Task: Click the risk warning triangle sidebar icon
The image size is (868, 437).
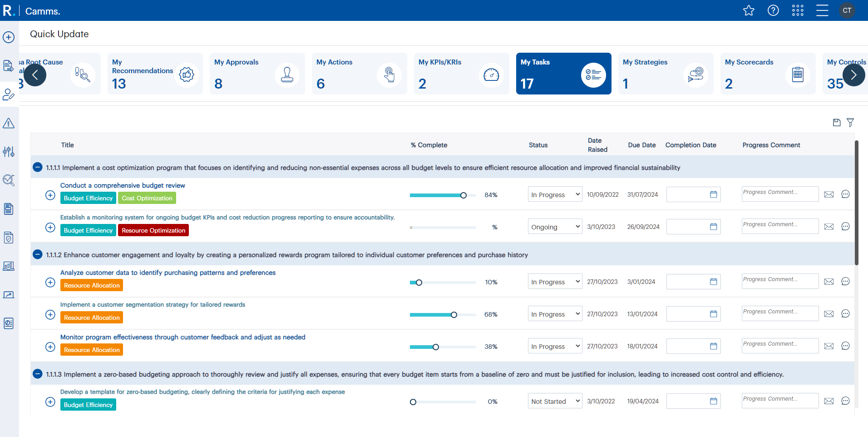Action: click(9, 123)
